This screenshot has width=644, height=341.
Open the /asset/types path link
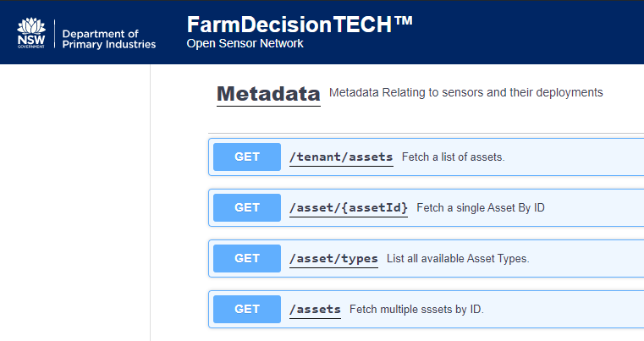[333, 259]
